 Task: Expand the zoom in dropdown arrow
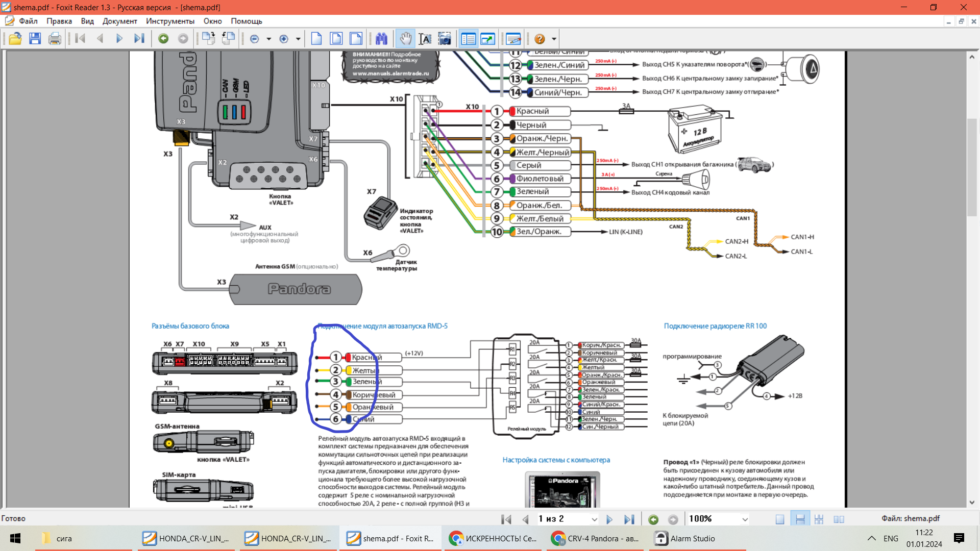tap(298, 39)
